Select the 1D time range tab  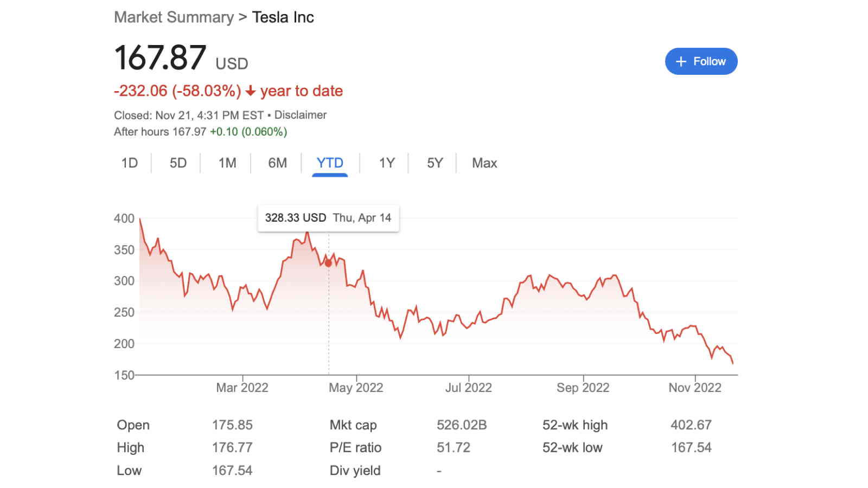pos(129,163)
